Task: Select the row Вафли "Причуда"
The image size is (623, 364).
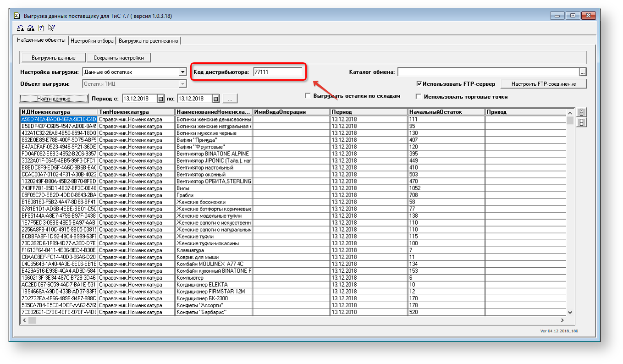Action: click(293, 140)
